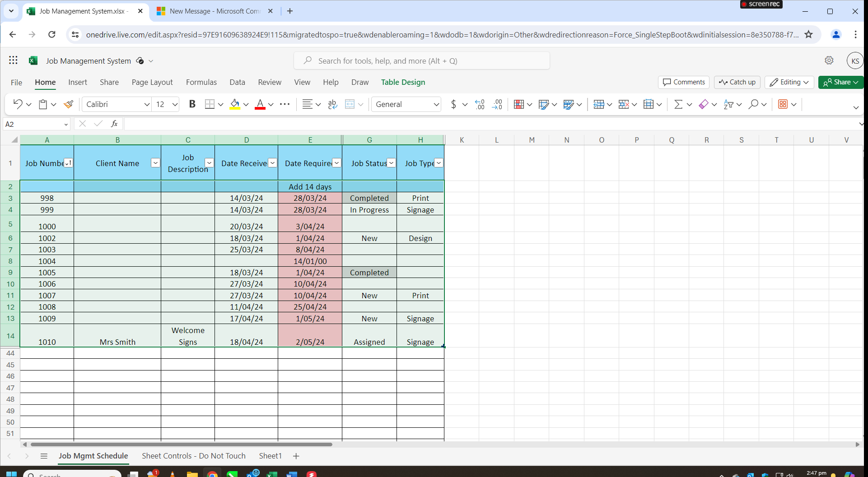The width and height of the screenshot is (868, 477).
Task: Click the text alignment icon
Action: click(307, 104)
